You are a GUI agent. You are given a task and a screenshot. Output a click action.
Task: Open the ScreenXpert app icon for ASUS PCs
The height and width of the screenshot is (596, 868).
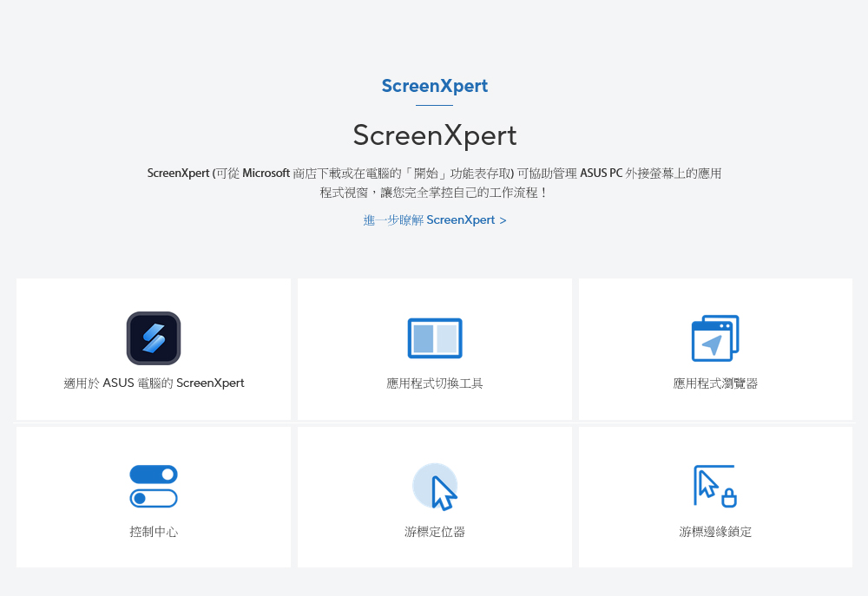[x=154, y=338]
